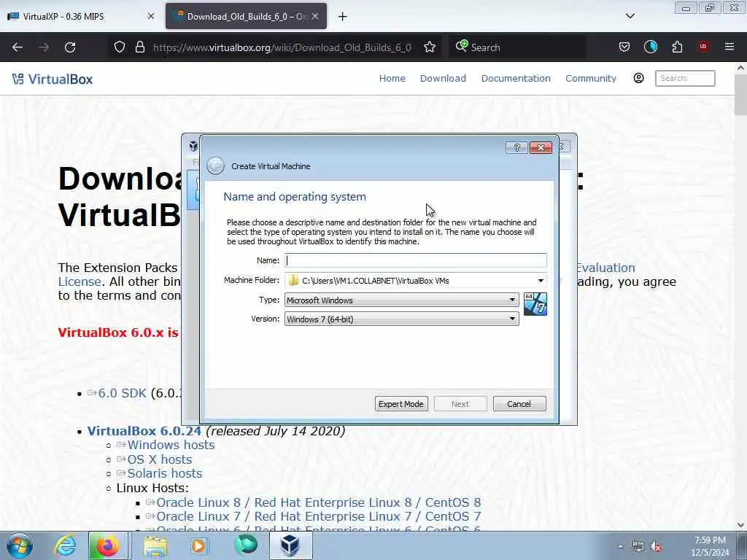Open the Firefox extensions puzzle icon
The image size is (747, 560).
(677, 47)
